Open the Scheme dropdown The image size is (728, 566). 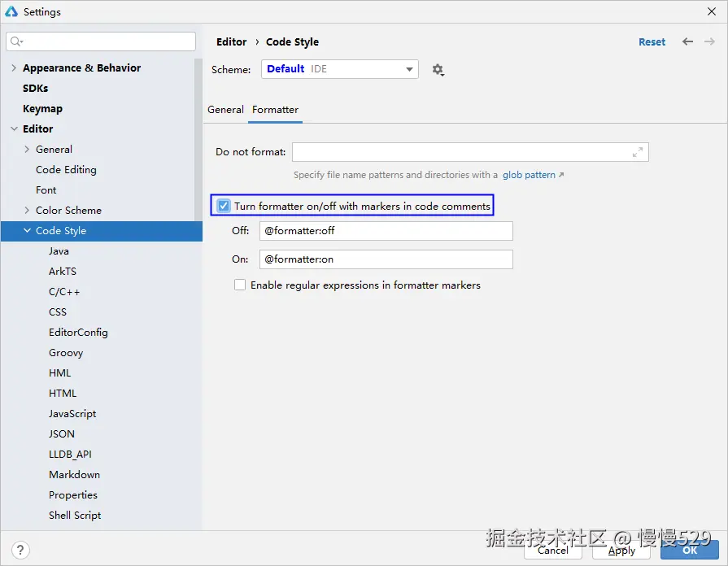tap(340, 69)
